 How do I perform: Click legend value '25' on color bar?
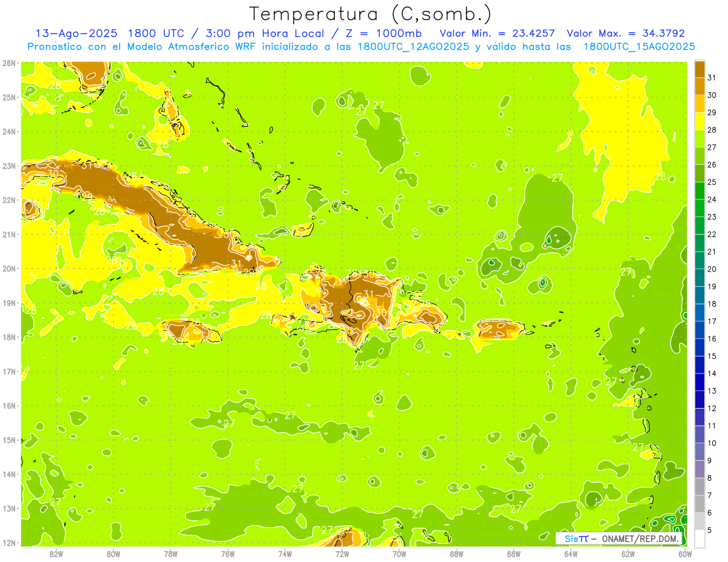(712, 182)
